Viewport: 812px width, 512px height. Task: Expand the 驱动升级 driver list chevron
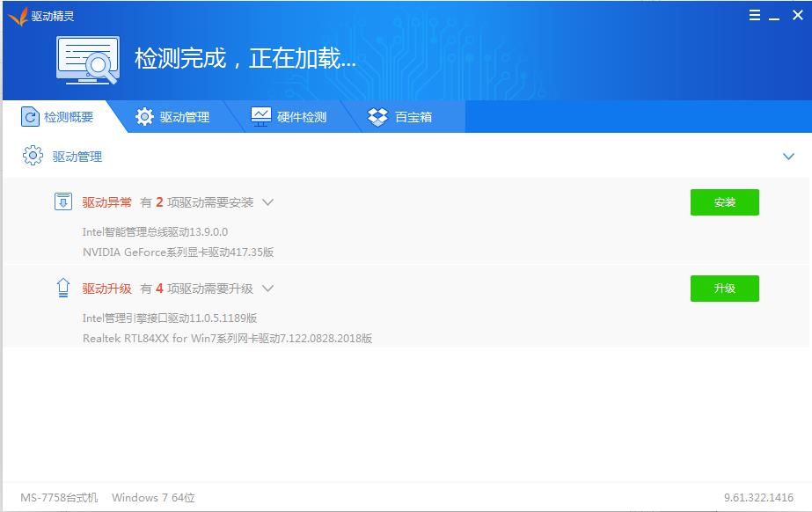pyautogui.click(x=267, y=288)
